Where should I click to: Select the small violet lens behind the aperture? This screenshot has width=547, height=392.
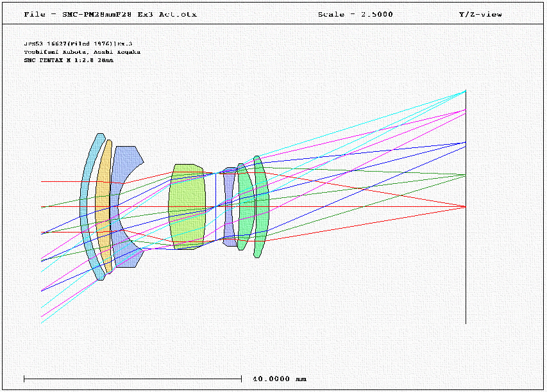(x=229, y=207)
